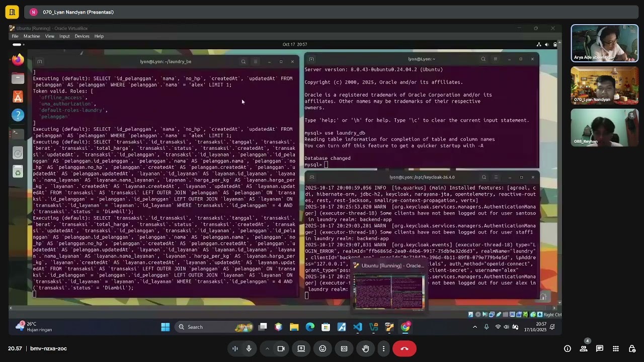This screenshot has width=644, height=362.
Task: Click the Ubuntu clock Oct 17 20:57
Action: [x=295, y=44]
